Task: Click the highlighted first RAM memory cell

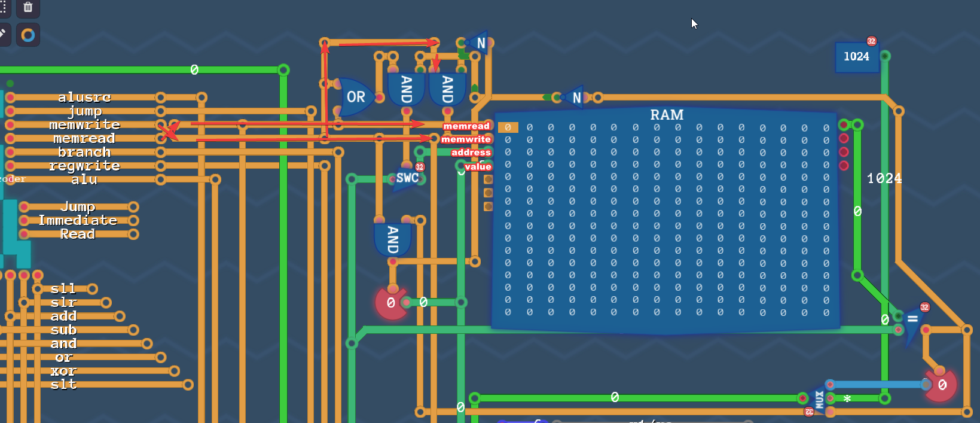Action: (x=508, y=127)
